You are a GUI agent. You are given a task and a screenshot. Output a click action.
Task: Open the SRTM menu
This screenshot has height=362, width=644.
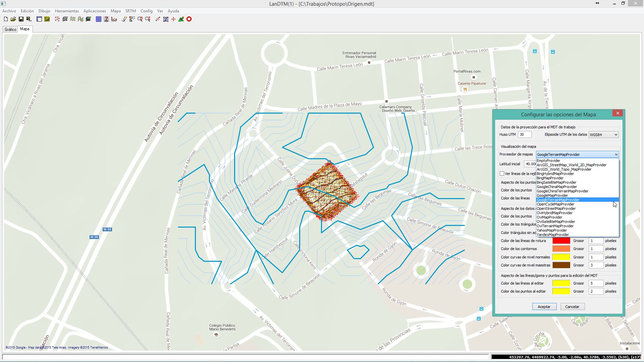(130, 11)
